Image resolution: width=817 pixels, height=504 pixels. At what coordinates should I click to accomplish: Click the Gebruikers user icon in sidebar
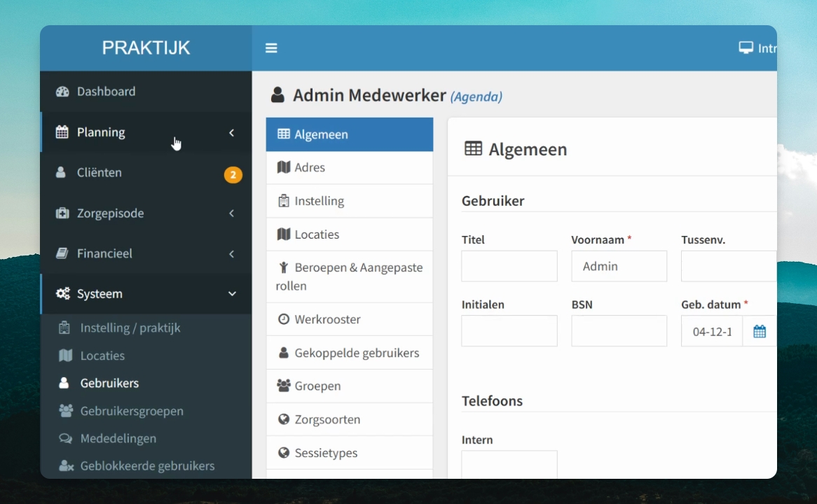coord(64,383)
